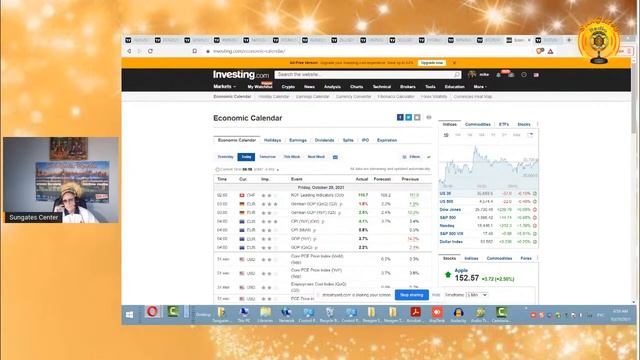Click Stop sharing button
The width and height of the screenshot is (640, 360).
[x=411, y=295]
